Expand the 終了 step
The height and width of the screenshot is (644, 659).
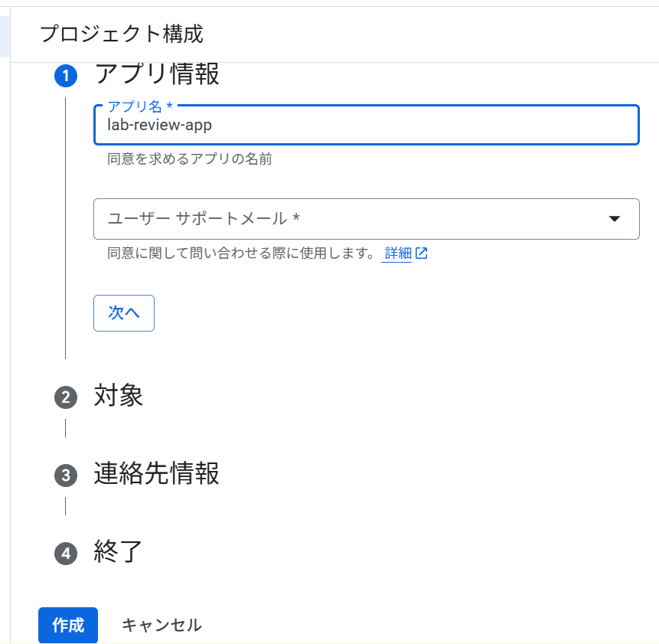pos(119,552)
